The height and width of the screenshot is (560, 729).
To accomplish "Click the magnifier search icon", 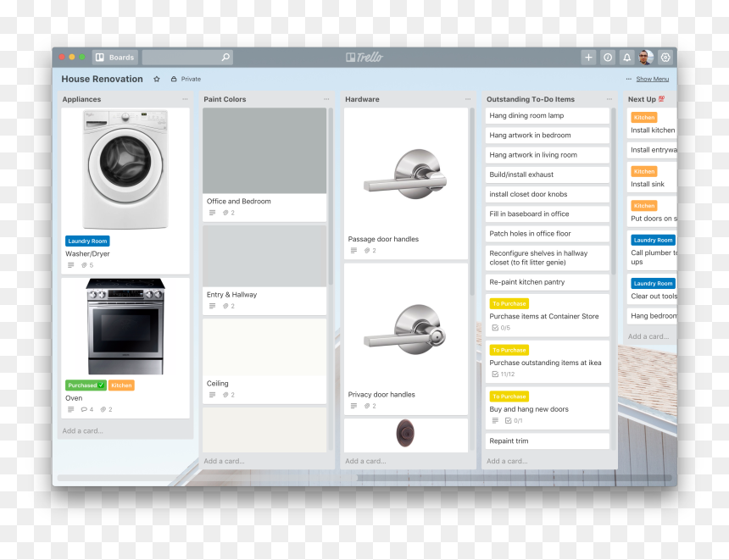I will (x=225, y=57).
